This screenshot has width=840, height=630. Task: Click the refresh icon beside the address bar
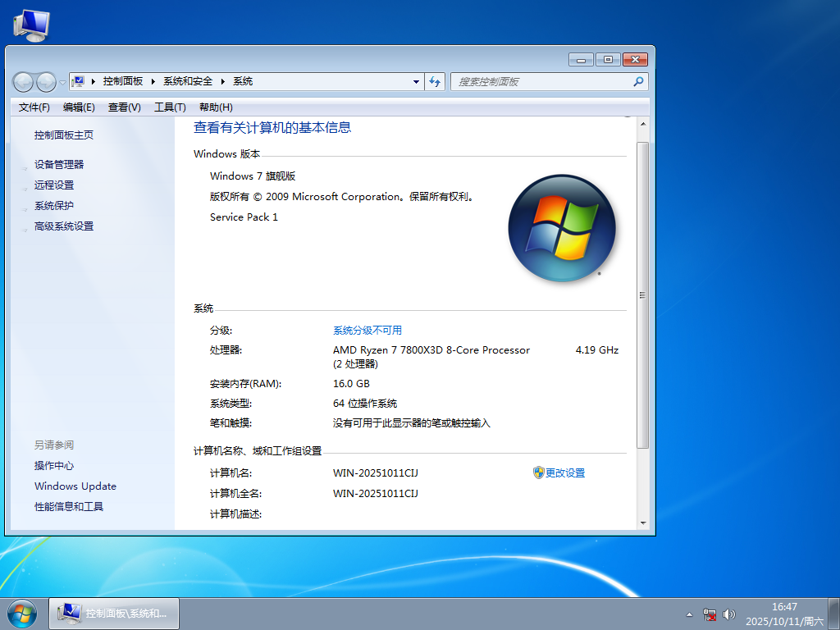435,81
